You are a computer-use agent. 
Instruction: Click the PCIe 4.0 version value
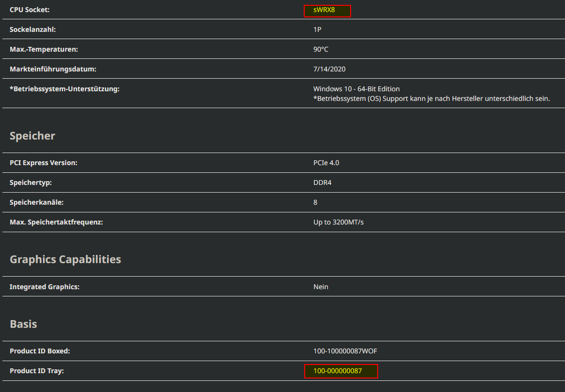click(326, 163)
